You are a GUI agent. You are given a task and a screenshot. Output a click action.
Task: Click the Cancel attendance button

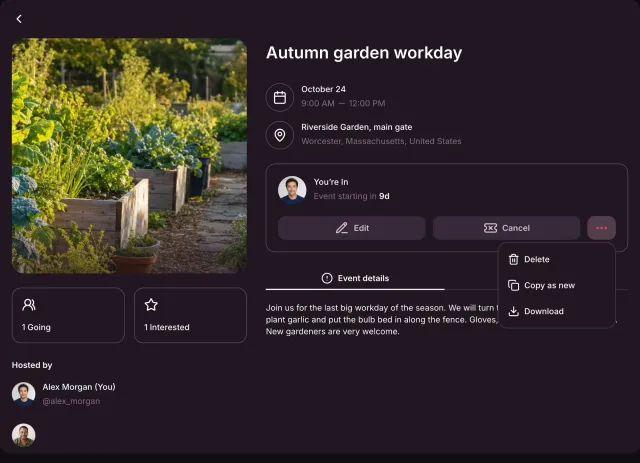[506, 228]
